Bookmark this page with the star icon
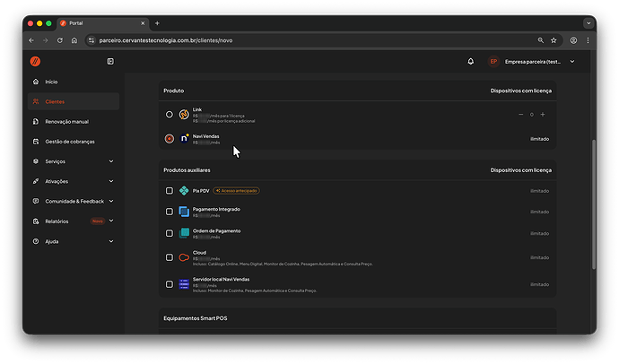The width and height of the screenshot is (619, 364). coord(554,40)
